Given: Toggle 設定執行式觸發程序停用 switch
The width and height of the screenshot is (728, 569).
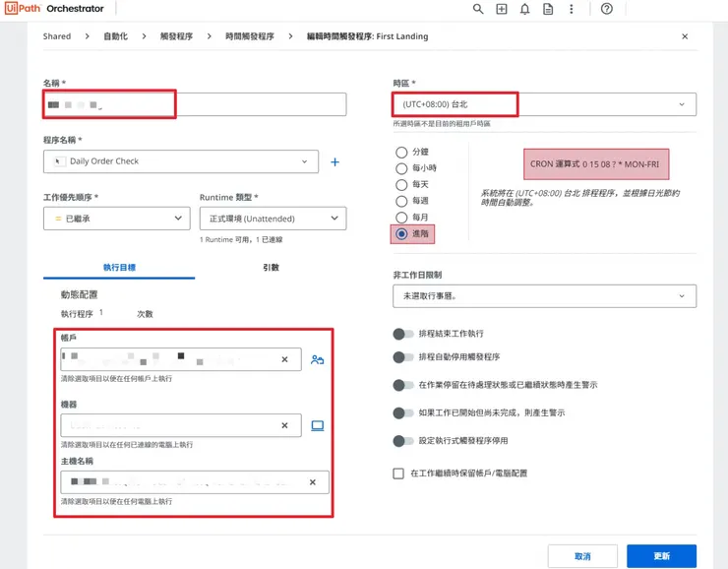Looking at the screenshot, I should coord(402,440).
